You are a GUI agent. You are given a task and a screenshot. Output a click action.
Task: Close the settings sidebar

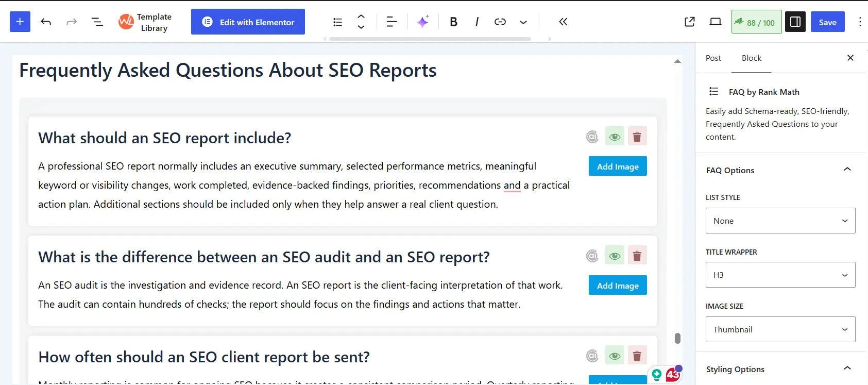(x=850, y=58)
